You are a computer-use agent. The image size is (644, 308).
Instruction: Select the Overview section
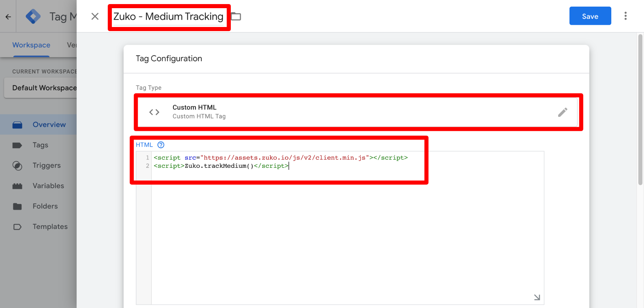[x=49, y=124]
